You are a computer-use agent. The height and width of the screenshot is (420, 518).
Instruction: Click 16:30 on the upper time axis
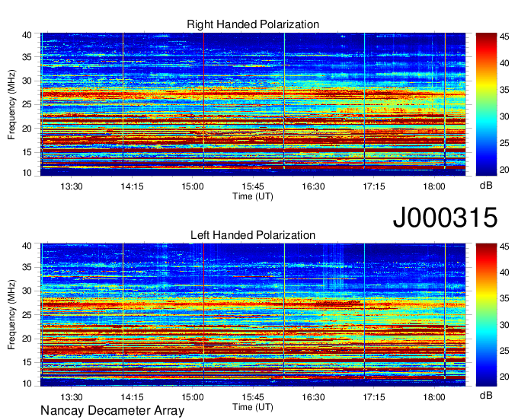click(313, 186)
